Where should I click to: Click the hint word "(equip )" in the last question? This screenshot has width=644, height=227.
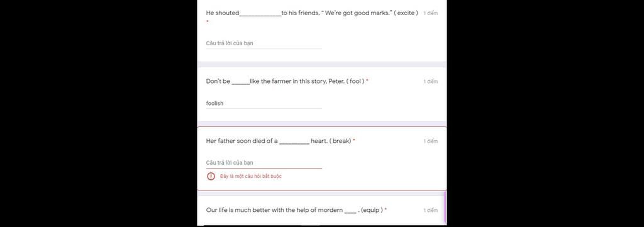coord(372,210)
